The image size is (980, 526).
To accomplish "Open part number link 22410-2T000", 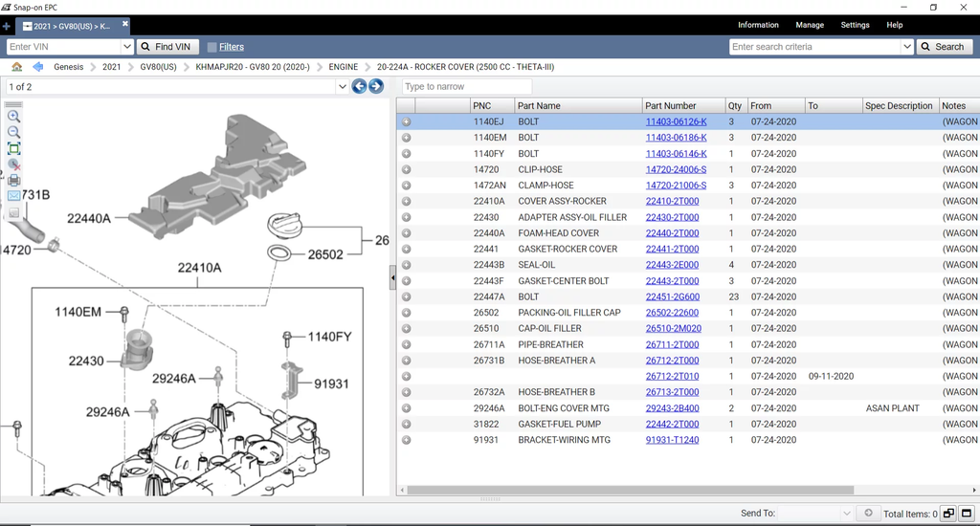I will click(x=672, y=201).
